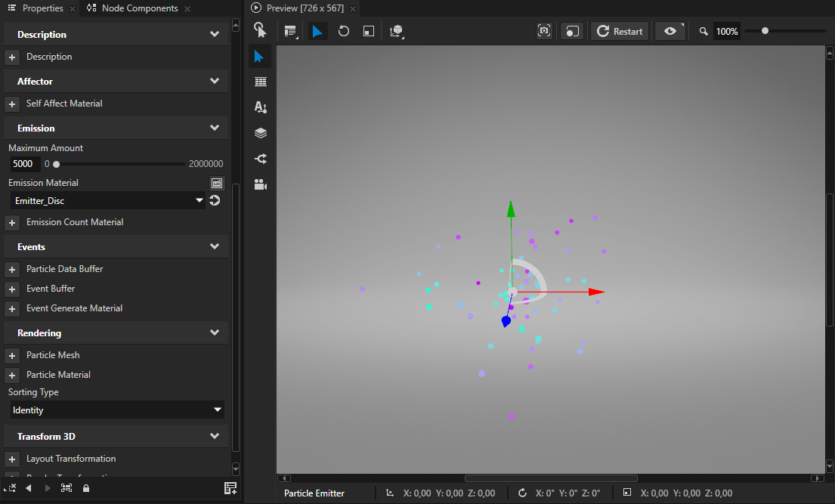
Task: Open the 3D cube axis options icon
Action: pos(397,32)
